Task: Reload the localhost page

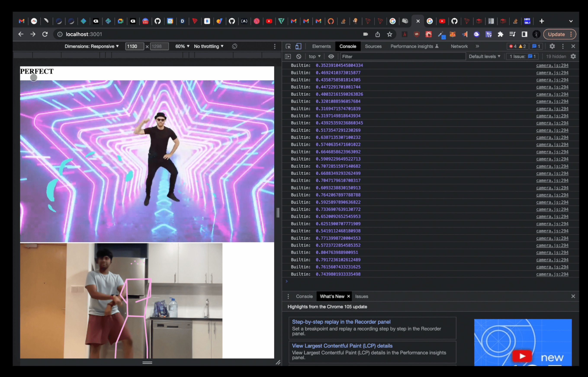Action: pyautogui.click(x=45, y=34)
